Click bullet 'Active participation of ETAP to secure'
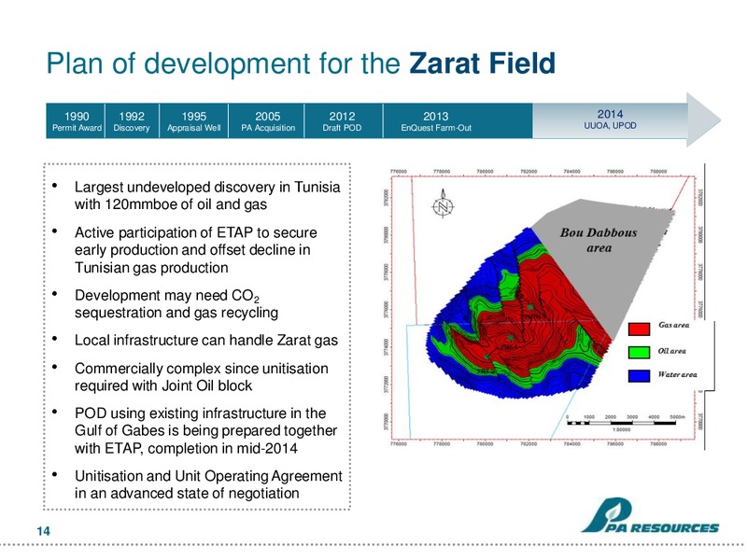 pyautogui.click(x=196, y=232)
